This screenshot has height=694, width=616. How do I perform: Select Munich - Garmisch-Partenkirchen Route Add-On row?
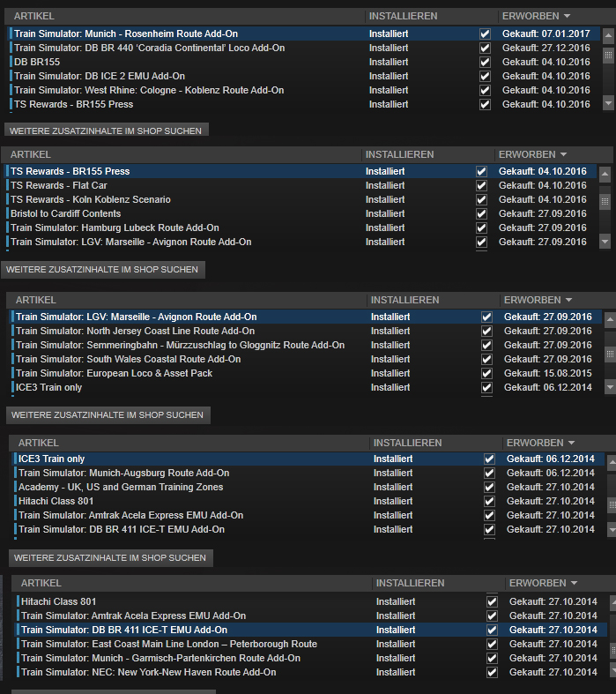311,658
